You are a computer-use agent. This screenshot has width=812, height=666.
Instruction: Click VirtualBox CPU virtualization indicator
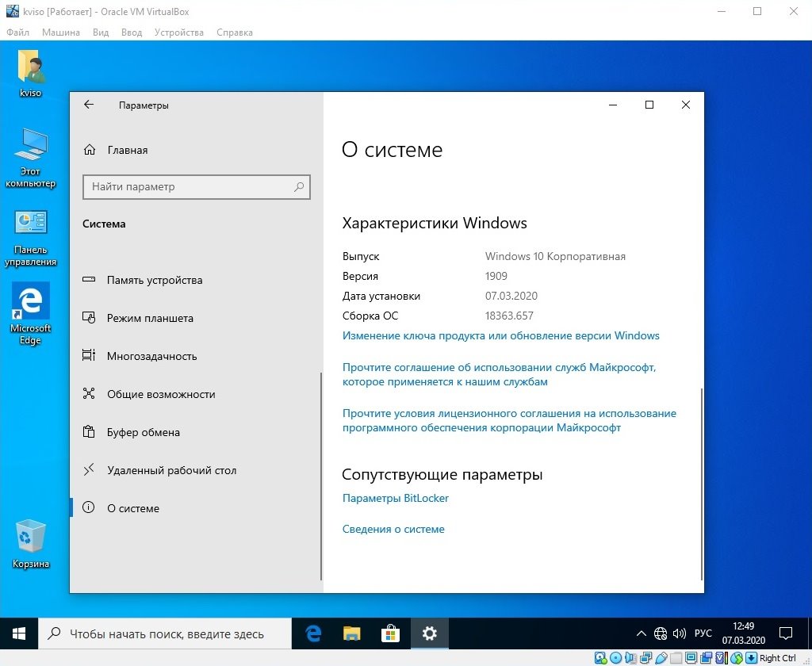(x=722, y=658)
